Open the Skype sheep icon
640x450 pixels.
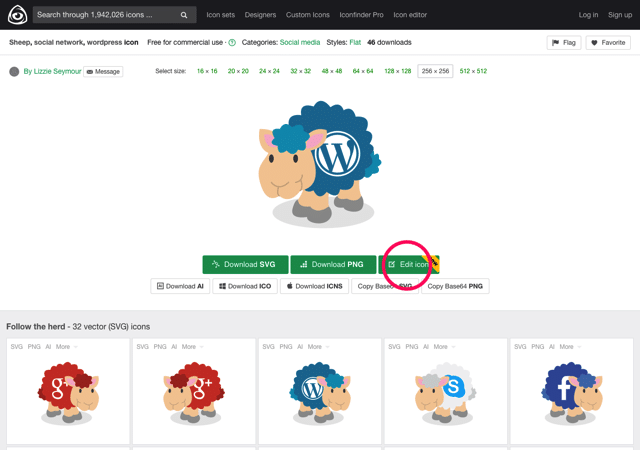tap(446, 392)
